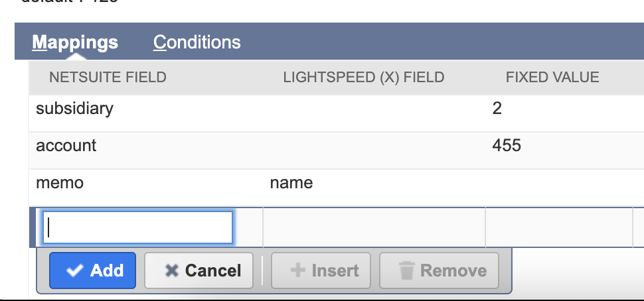The width and height of the screenshot is (644, 301).
Task: Switch to the Mappings tab
Action: pos(75,42)
